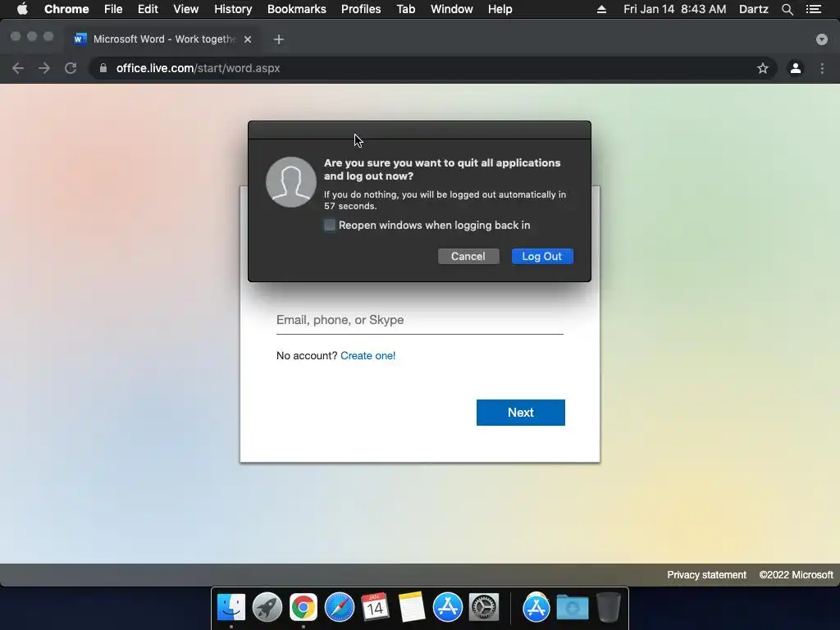Open Applications folder icon in Dock
The image size is (840, 630).
click(536, 608)
